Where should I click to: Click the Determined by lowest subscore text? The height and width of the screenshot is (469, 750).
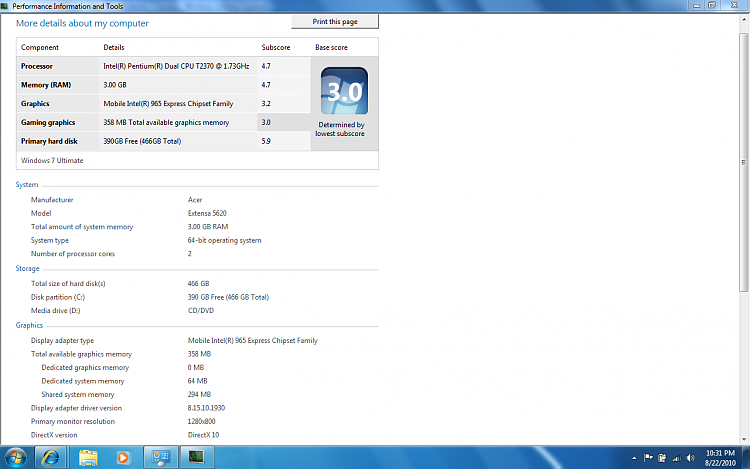click(x=340, y=129)
